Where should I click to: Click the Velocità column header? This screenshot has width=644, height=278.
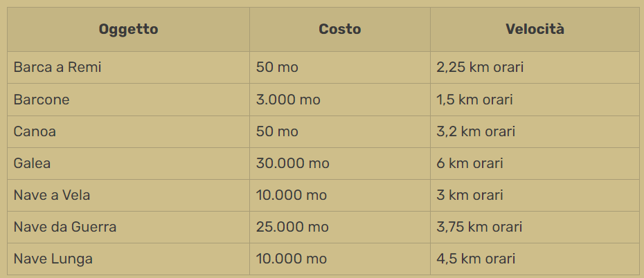(535, 29)
